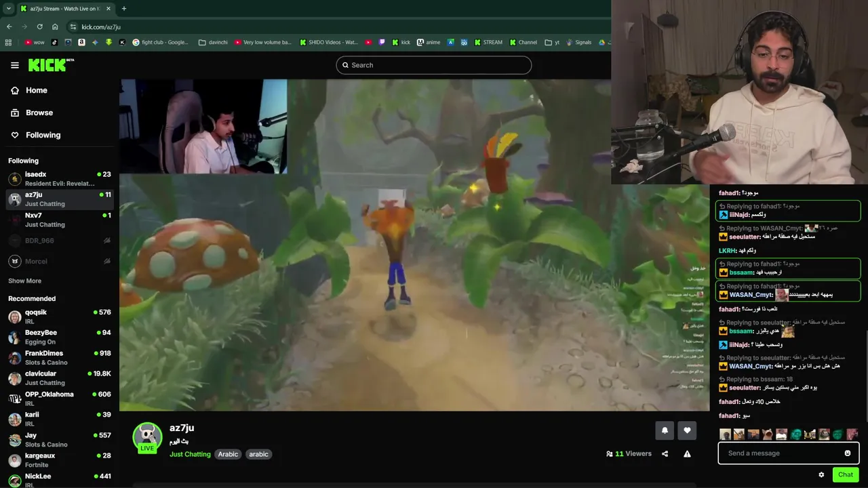The image size is (868, 488).
Task: Open Nxv7 followed channel
Action: (60, 220)
